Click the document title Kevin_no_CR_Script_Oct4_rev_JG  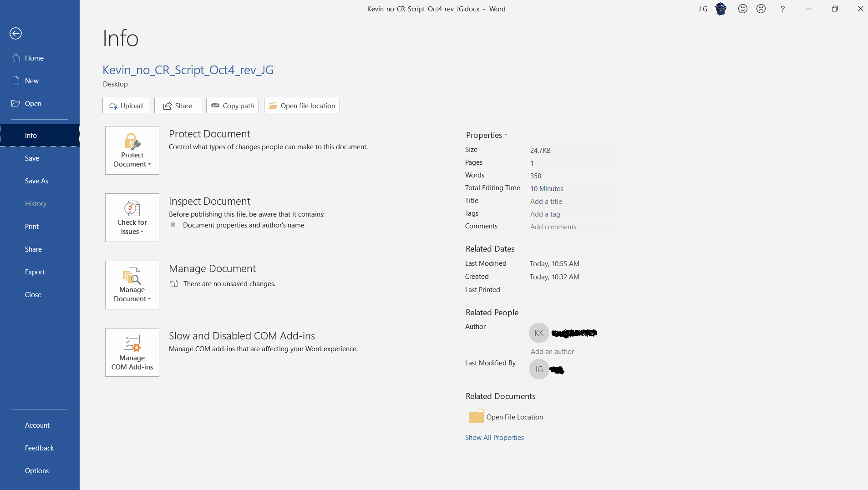(x=188, y=70)
